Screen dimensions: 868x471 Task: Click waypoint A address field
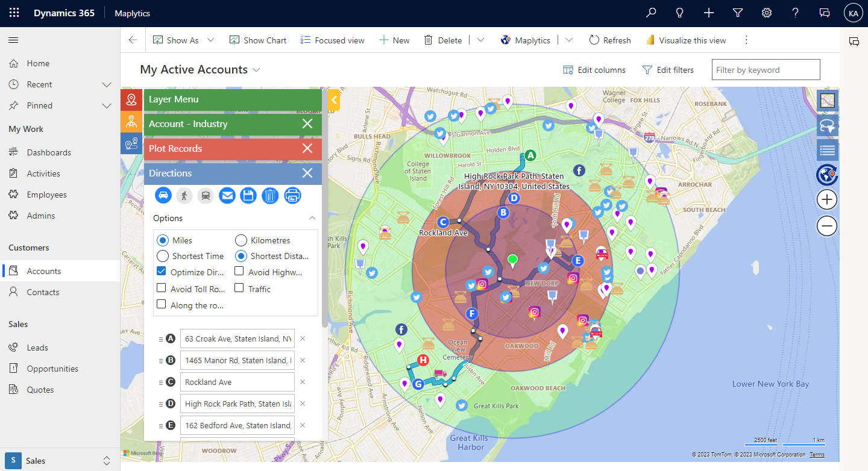(x=237, y=338)
